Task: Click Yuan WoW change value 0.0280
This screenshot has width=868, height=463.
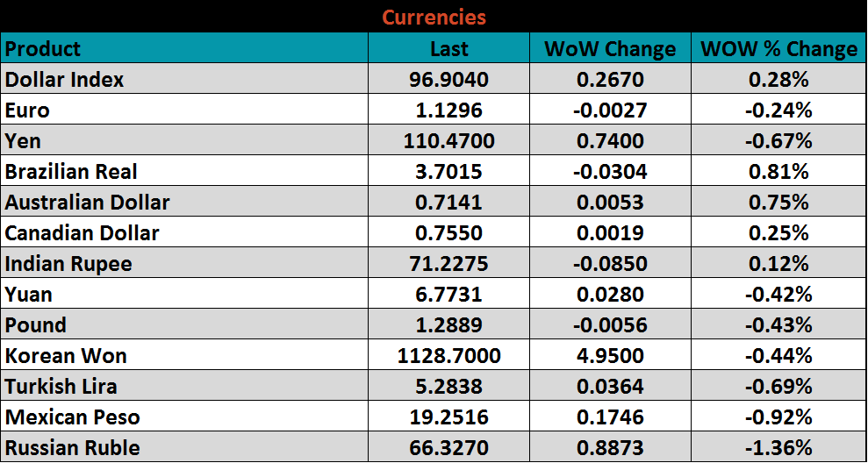Action: (x=610, y=295)
